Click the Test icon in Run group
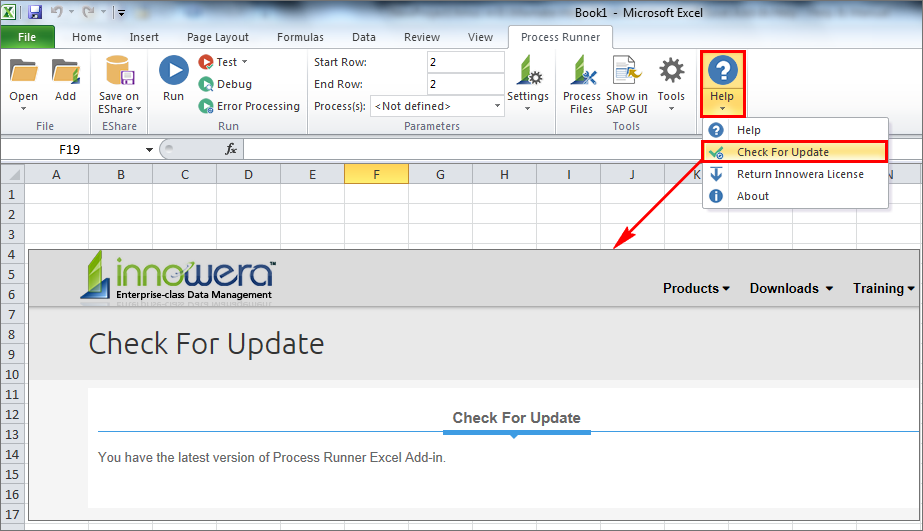Image resolution: width=923 pixels, height=531 pixels. pyautogui.click(x=206, y=62)
